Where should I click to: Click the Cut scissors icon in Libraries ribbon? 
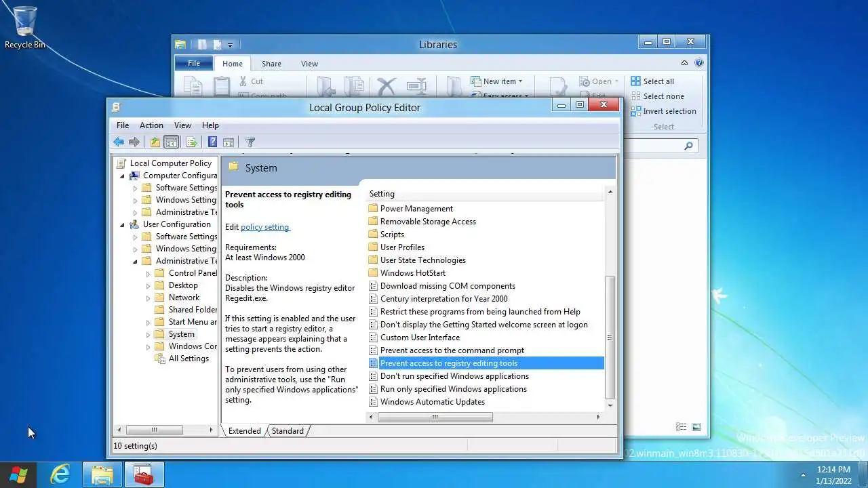point(243,81)
